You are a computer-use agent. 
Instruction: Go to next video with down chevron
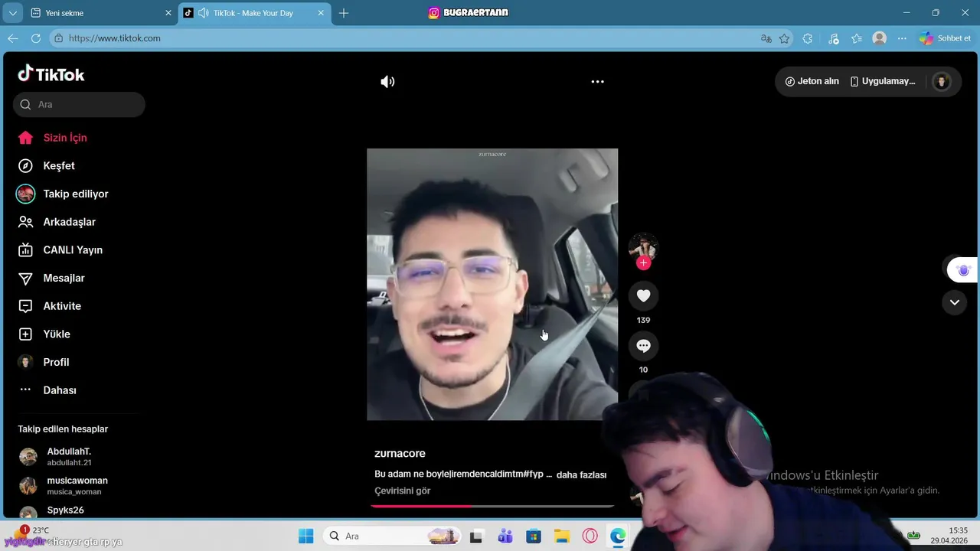tap(954, 302)
